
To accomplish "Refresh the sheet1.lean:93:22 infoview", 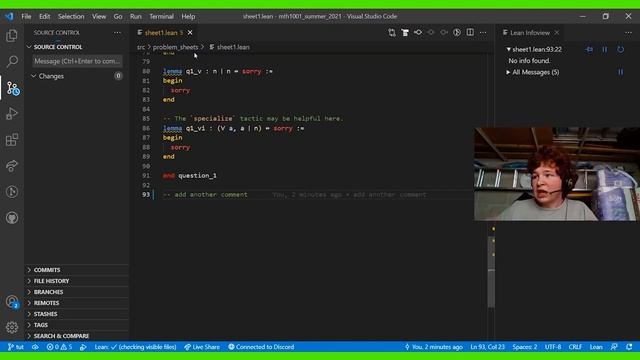I will [621, 49].
